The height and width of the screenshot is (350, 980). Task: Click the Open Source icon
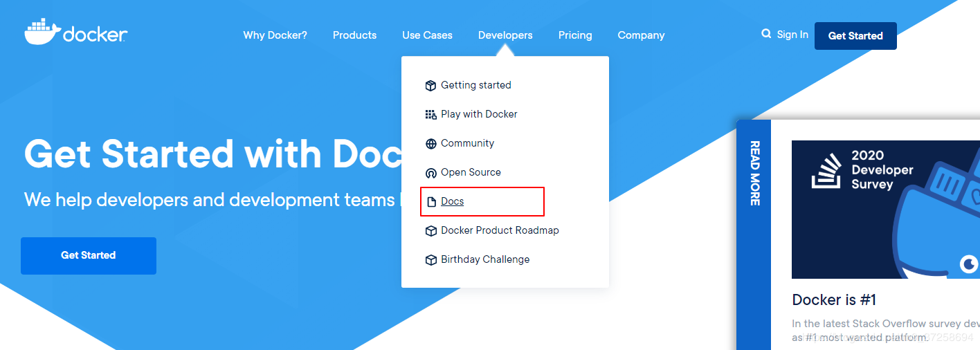point(430,173)
